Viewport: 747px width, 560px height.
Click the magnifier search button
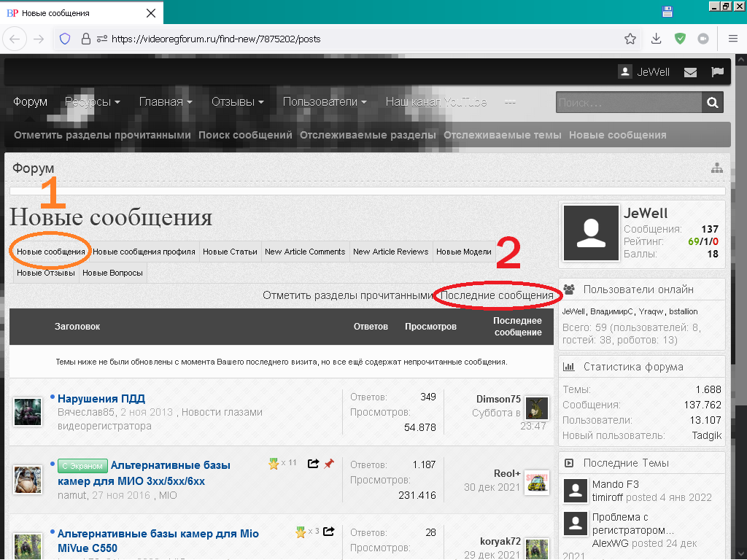point(713,103)
